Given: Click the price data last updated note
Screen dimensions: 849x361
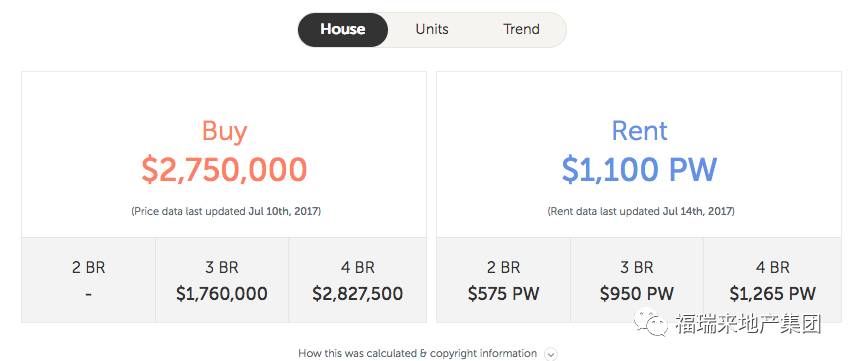Looking at the screenshot, I should (226, 211).
